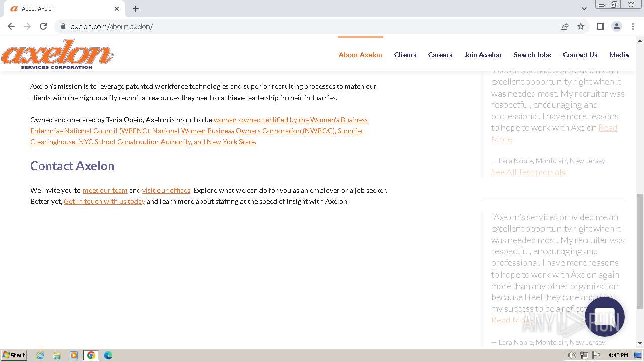Click the page vertical scrollbar thumb

[640, 251]
